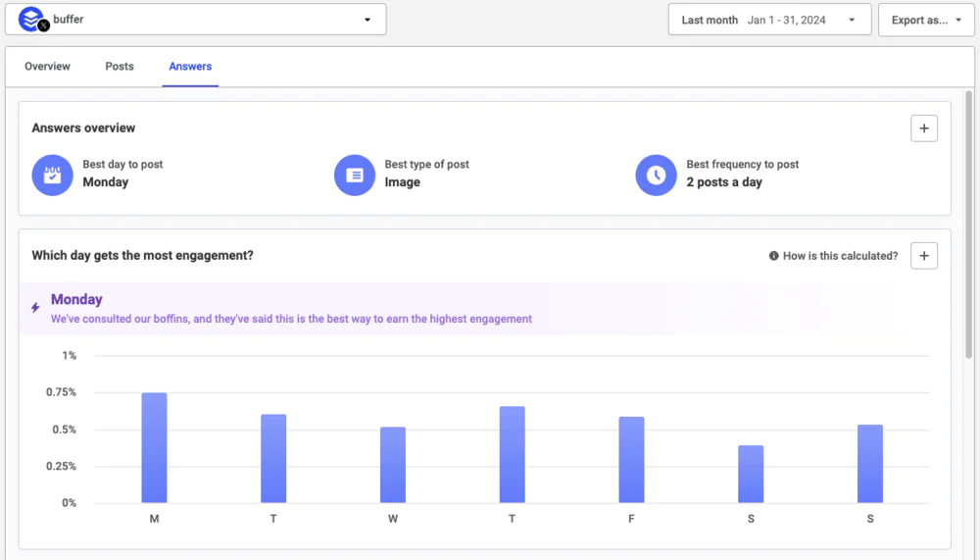980x560 pixels.
Task: Click the Thursday bar, fourth in the chart
Action: tap(512, 455)
